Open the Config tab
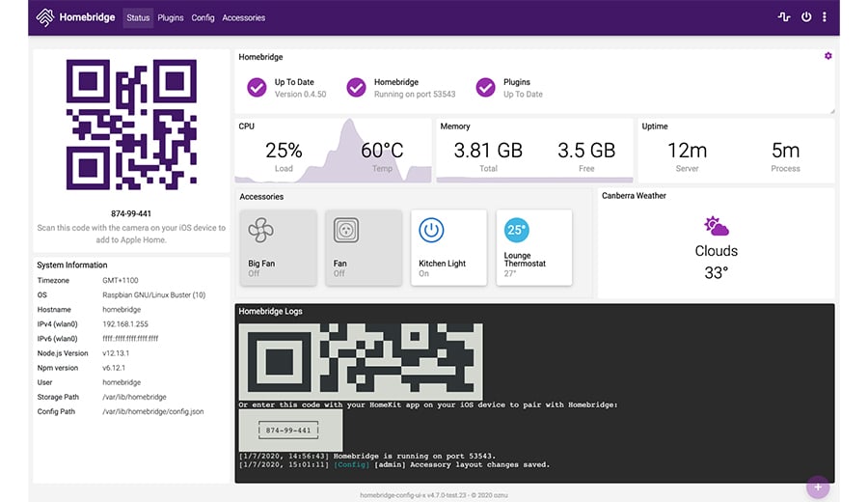The width and height of the screenshot is (868, 502). click(203, 17)
